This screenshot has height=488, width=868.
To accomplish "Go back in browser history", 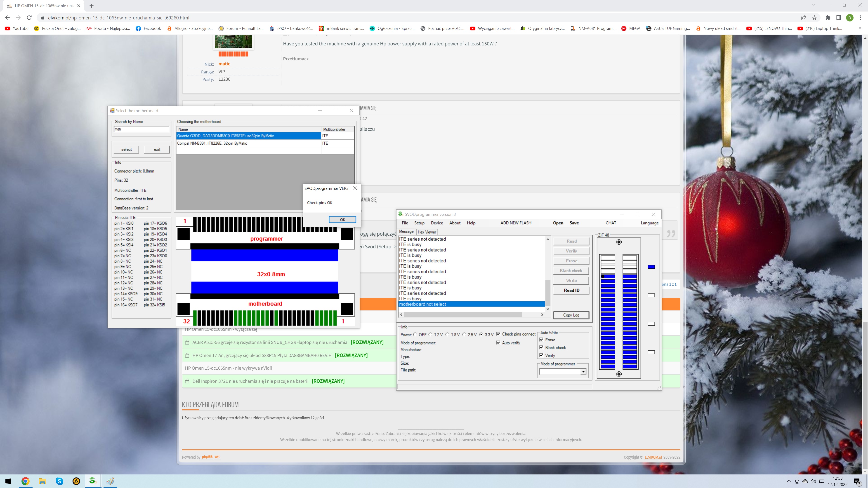I will point(7,18).
